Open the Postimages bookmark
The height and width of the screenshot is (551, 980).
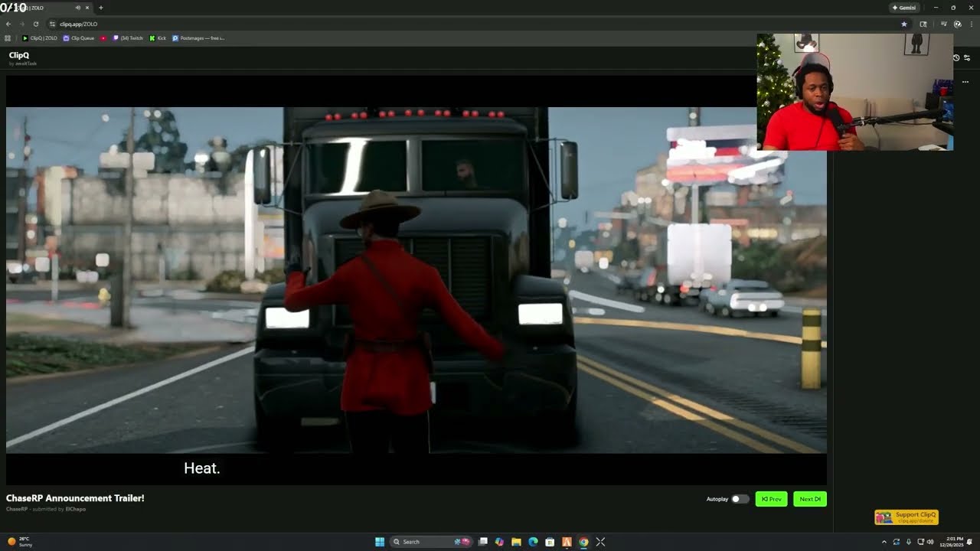(x=198, y=38)
